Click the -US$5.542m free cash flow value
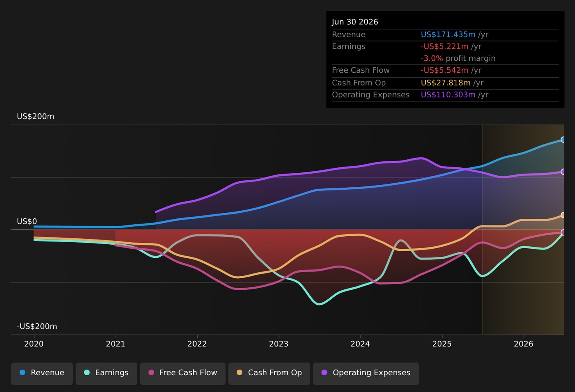This screenshot has height=392, width=575. point(444,70)
